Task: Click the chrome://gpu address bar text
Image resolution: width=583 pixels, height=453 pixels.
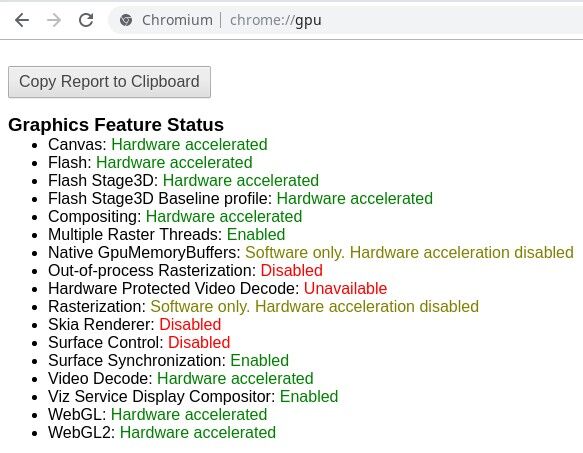Action: (276, 20)
